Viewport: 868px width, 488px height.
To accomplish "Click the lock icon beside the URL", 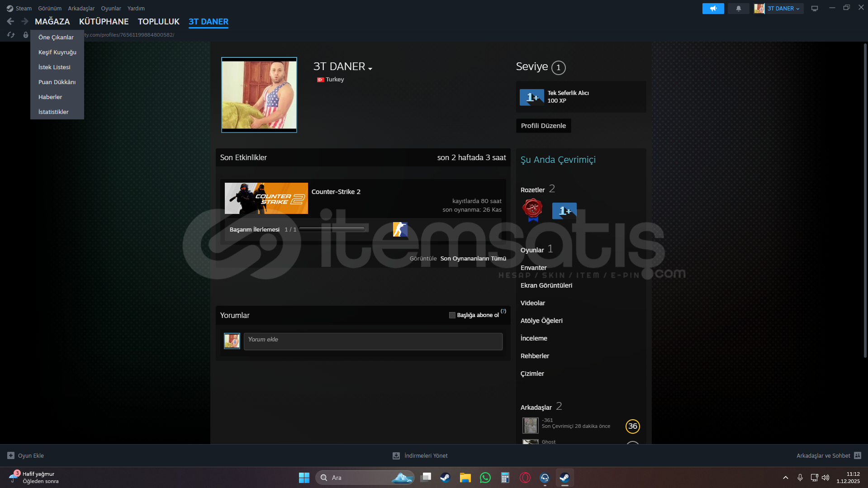I will click(x=25, y=35).
